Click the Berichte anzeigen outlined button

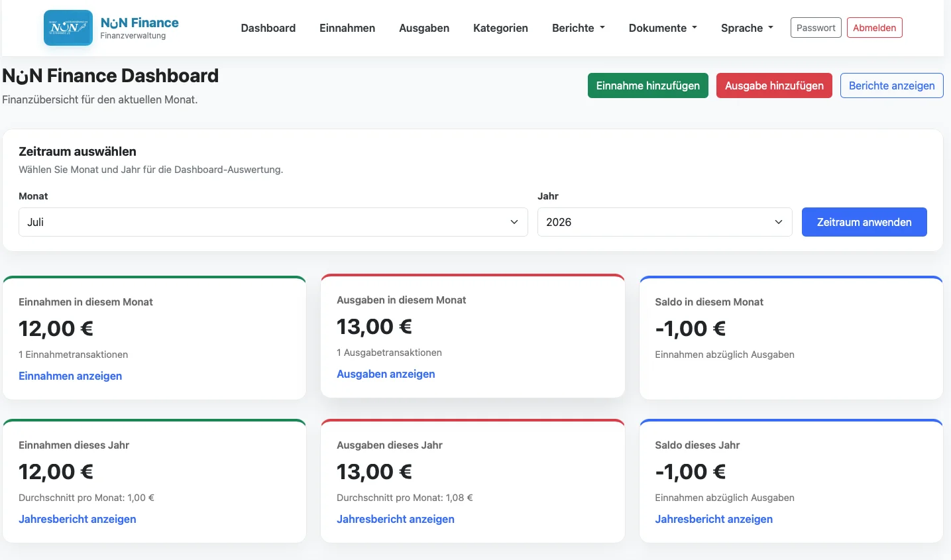point(891,85)
